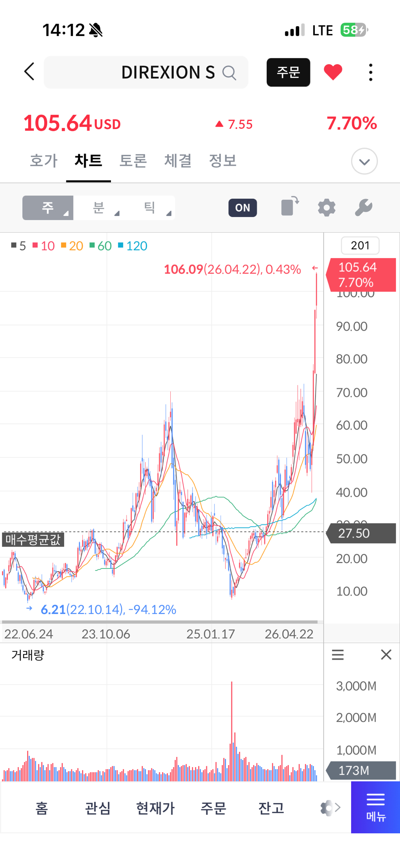This screenshot has height=868, width=400.
Task: Tap the search magnifier icon
Action: 229,73
